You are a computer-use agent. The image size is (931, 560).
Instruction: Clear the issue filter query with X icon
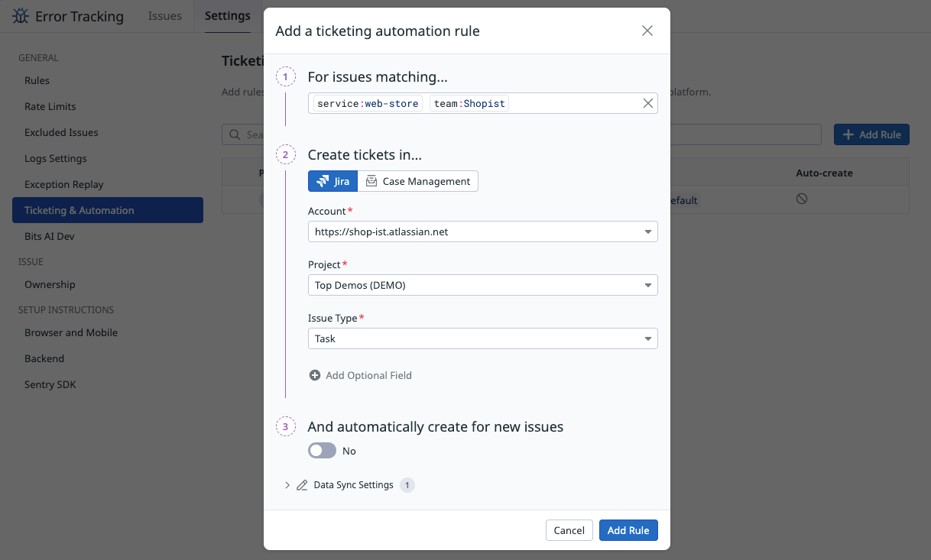point(647,103)
